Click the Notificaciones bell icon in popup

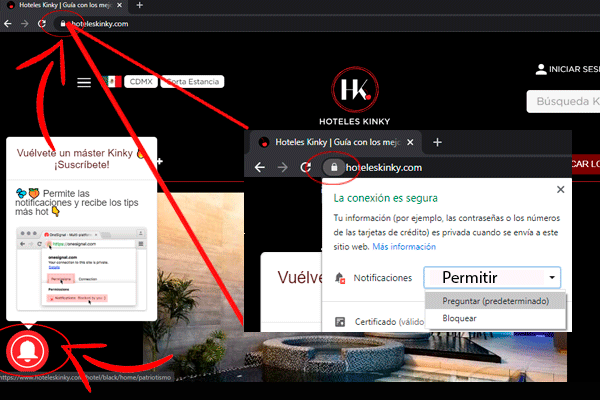click(340, 278)
